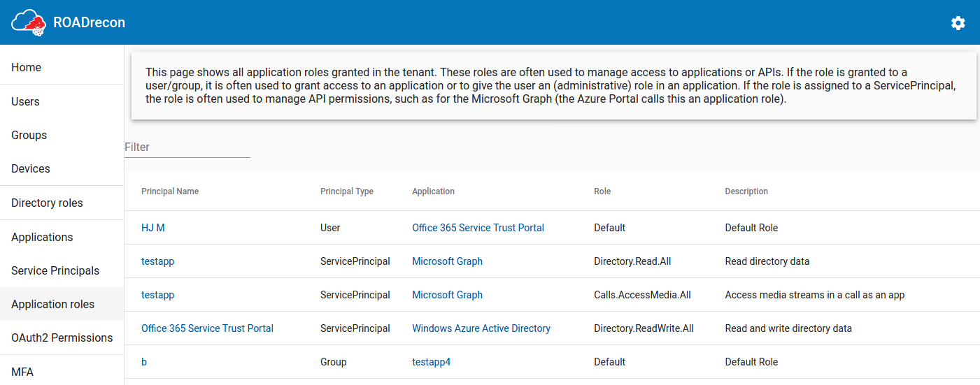
Task: Click the page description info card
Action: [554, 85]
